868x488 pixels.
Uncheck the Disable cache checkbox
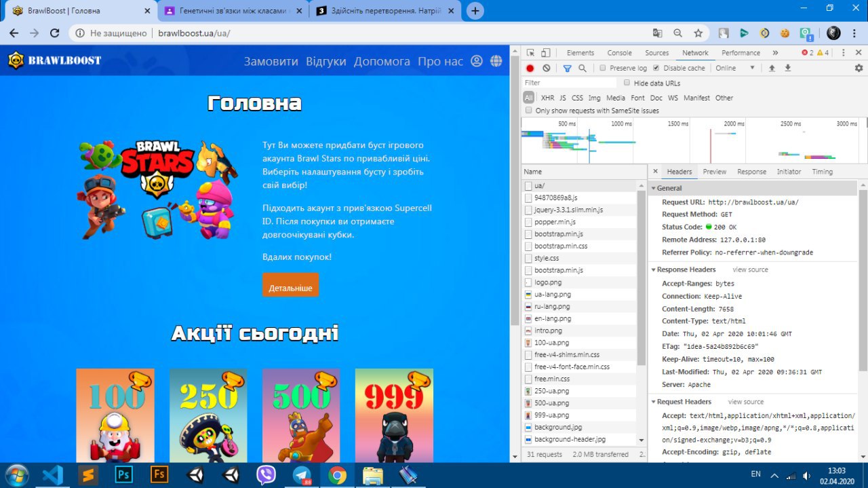tap(656, 68)
